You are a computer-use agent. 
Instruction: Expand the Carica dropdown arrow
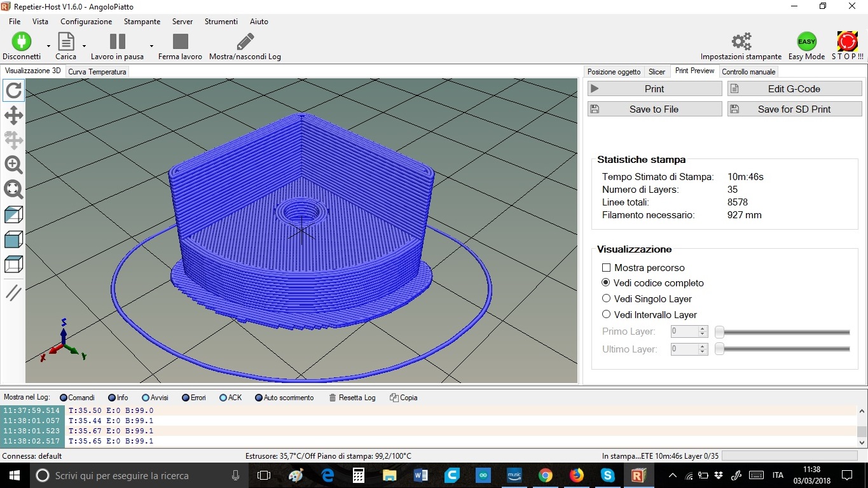click(84, 46)
